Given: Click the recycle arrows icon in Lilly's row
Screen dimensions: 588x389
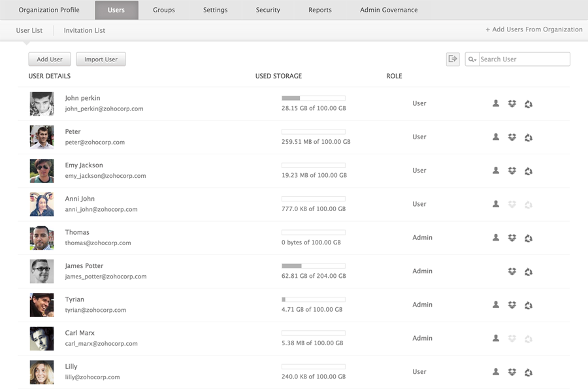Looking at the screenshot, I should (x=529, y=372).
